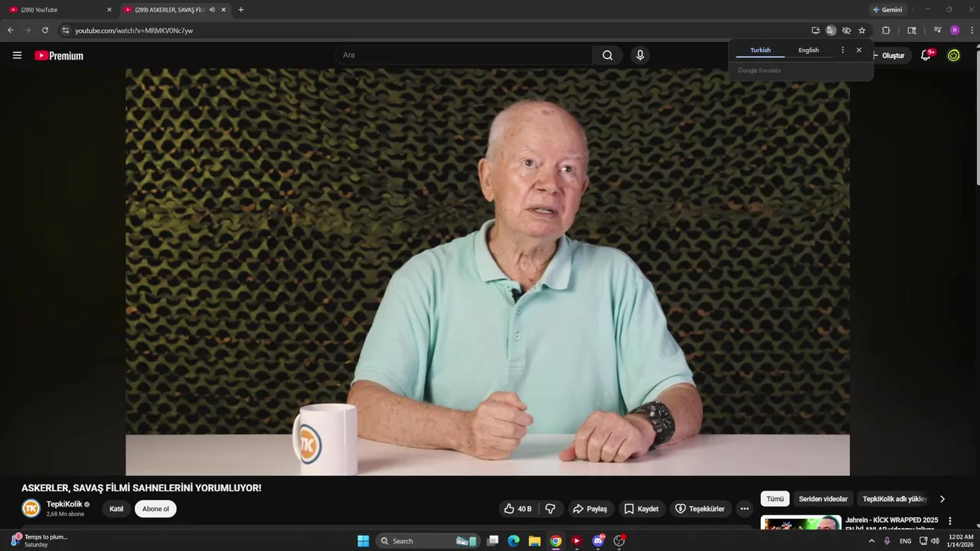Click the Katıl join button

pyautogui.click(x=116, y=509)
